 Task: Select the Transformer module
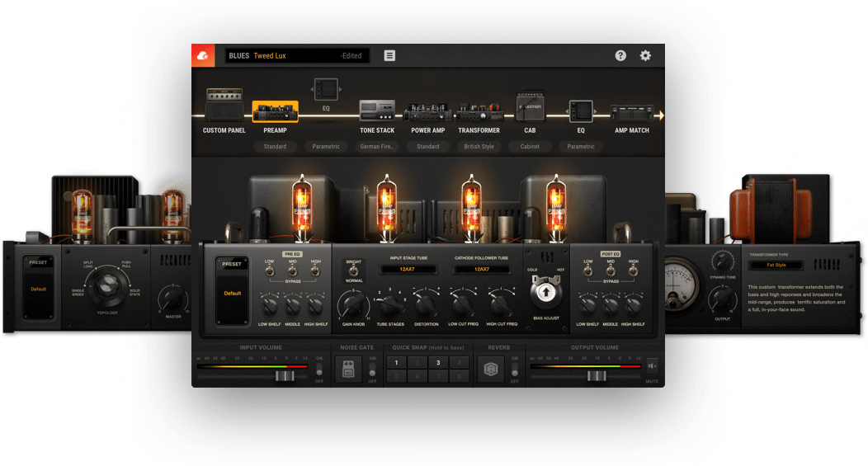[479, 112]
